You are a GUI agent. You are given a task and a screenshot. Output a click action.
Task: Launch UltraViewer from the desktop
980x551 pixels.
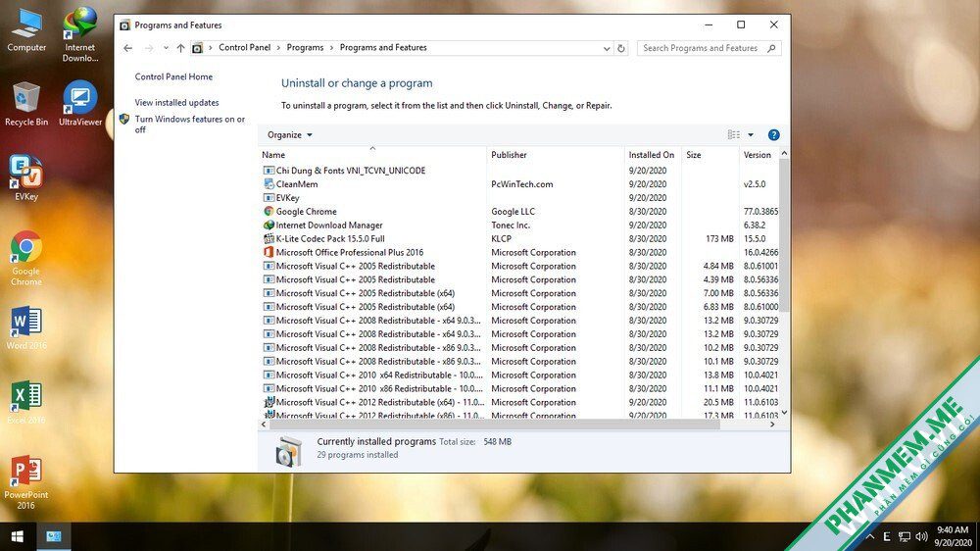pos(80,104)
